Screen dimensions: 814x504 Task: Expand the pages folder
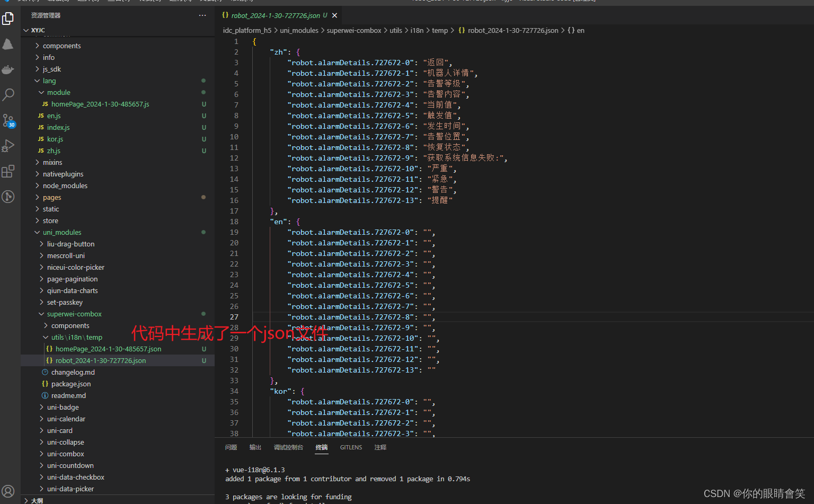pyautogui.click(x=37, y=197)
